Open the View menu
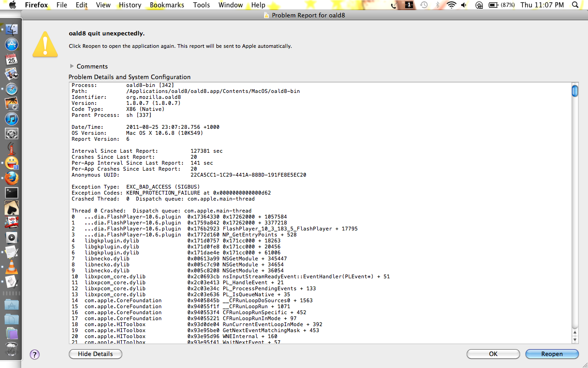 (103, 5)
